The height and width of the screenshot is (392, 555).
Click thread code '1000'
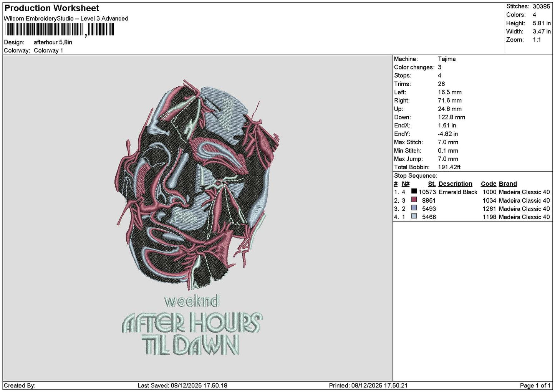tap(489, 192)
